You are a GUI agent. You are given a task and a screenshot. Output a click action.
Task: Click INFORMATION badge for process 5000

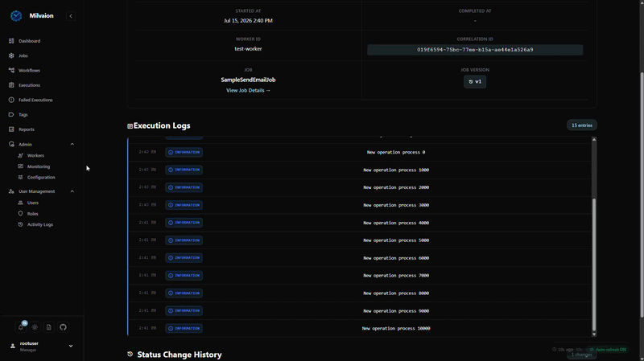click(184, 240)
